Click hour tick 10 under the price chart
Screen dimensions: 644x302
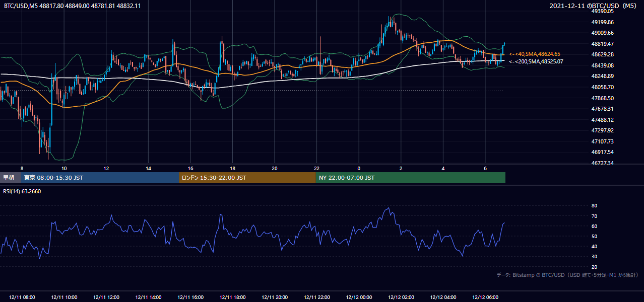64,168
